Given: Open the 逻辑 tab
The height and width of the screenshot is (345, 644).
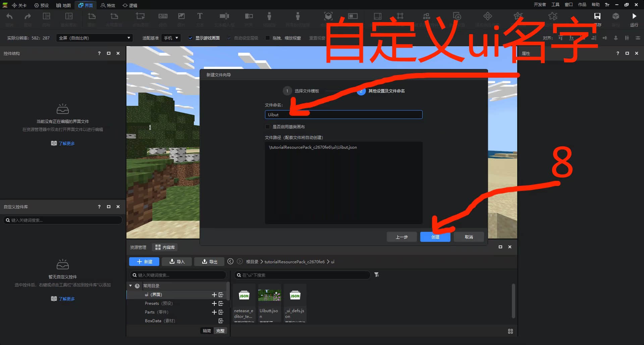Looking at the screenshot, I should (x=130, y=5).
